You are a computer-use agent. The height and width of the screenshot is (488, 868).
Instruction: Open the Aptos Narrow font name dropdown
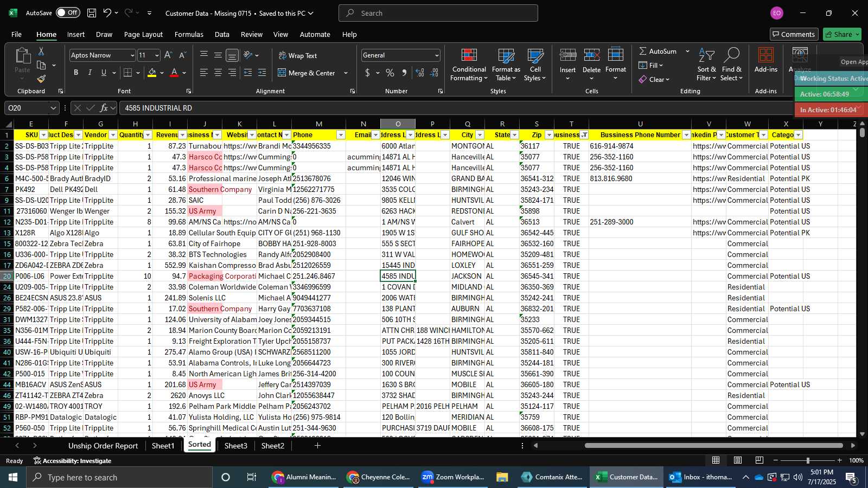(132, 55)
